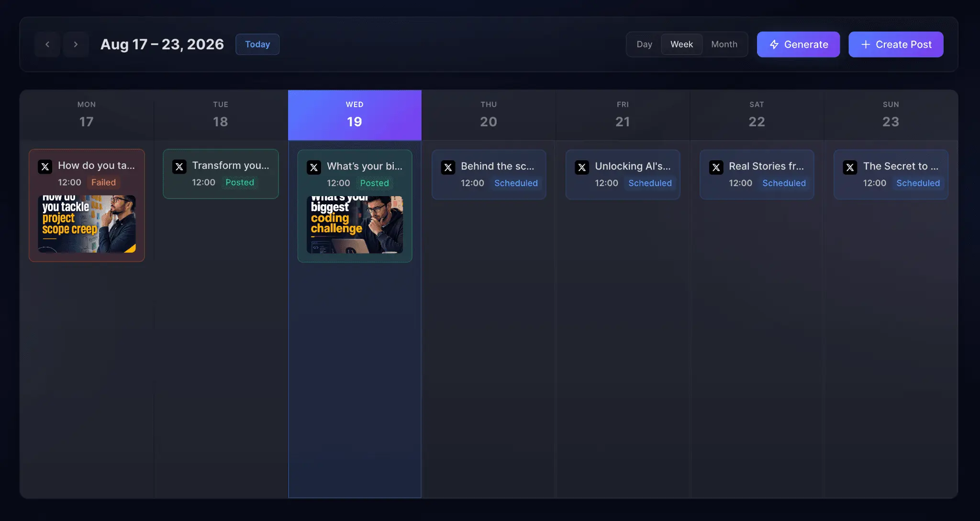Click the X icon on 'How do you ta...' post
The image size is (980, 521).
45,166
